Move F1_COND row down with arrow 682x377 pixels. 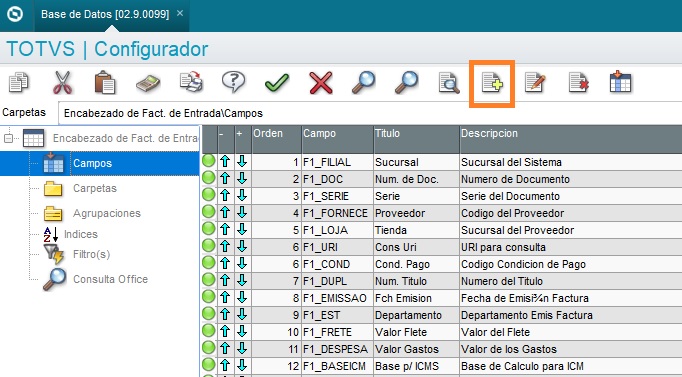(x=242, y=264)
